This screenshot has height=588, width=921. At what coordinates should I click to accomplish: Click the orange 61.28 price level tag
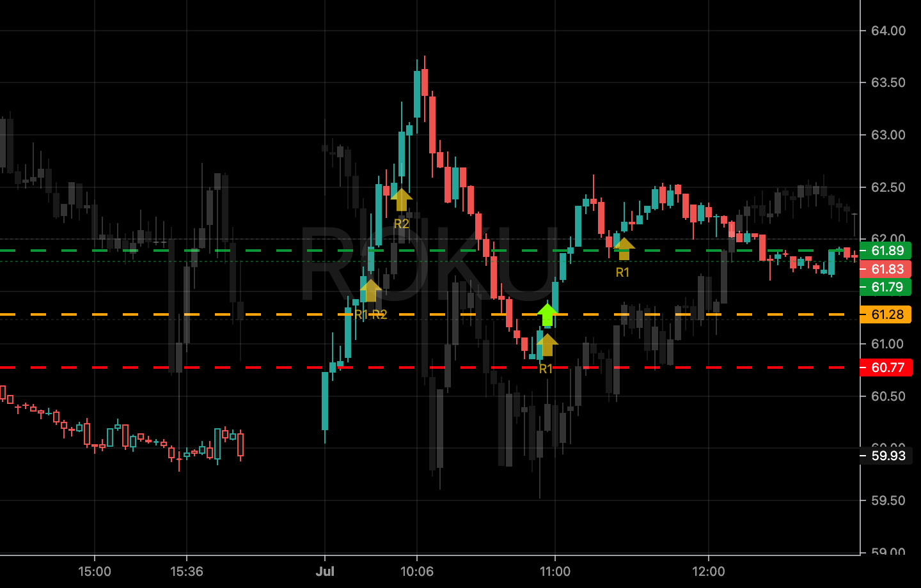point(886,314)
